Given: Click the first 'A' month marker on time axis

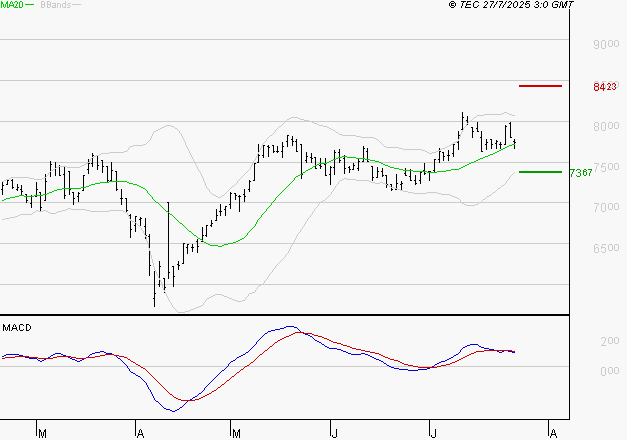Looking at the screenshot, I should (139, 433).
